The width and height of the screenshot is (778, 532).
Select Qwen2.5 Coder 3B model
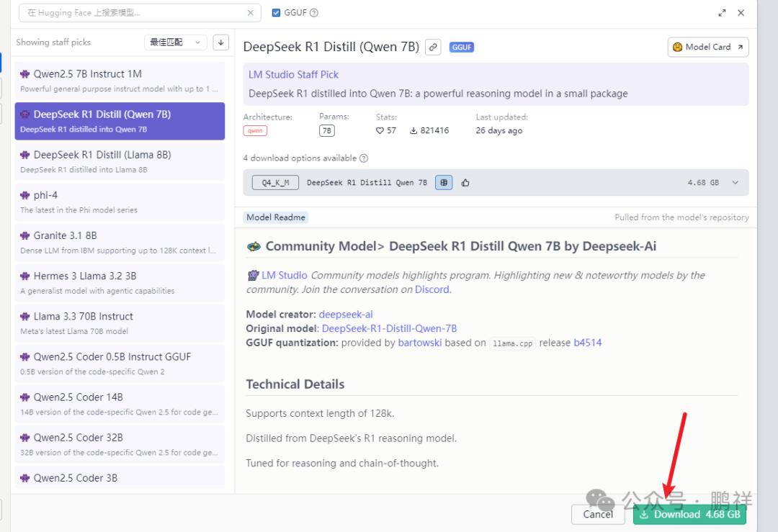(x=120, y=477)
